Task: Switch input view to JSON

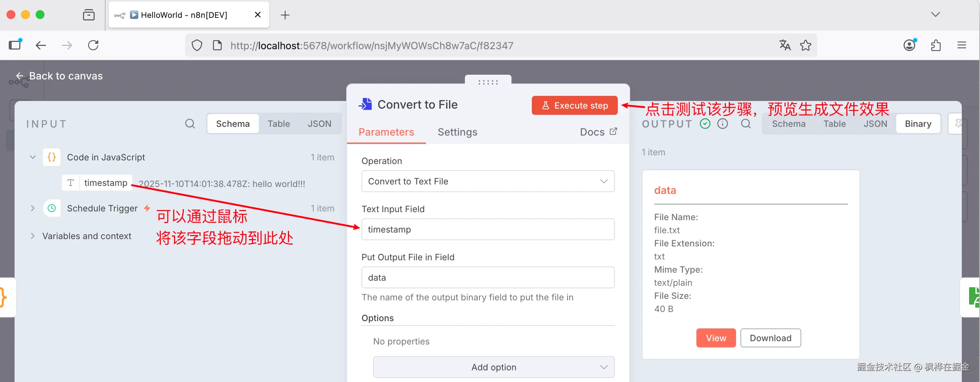Action: click(x=319, y=124)
